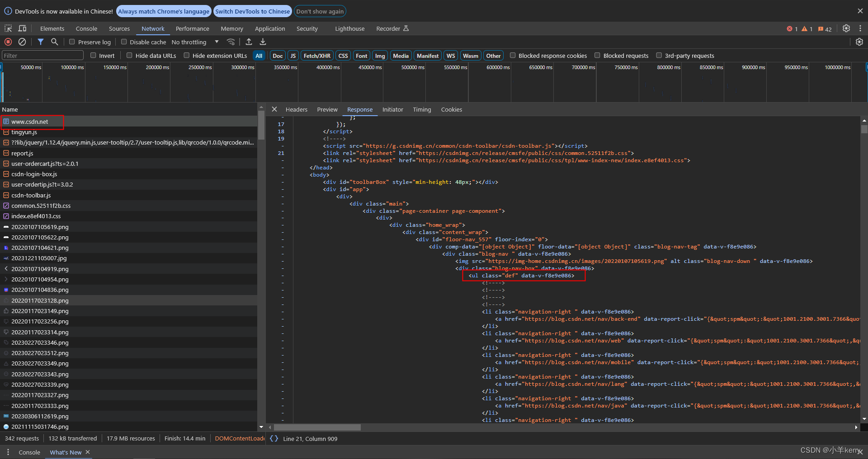Open network conditions wifi icon
Screen dimensions: 868x459
(231, 42)
